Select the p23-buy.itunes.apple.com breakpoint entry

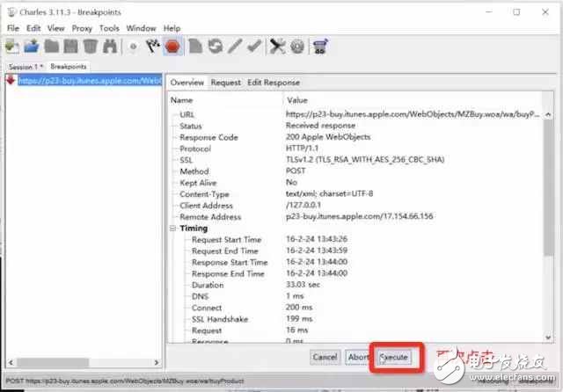click(x=88, y=82)
